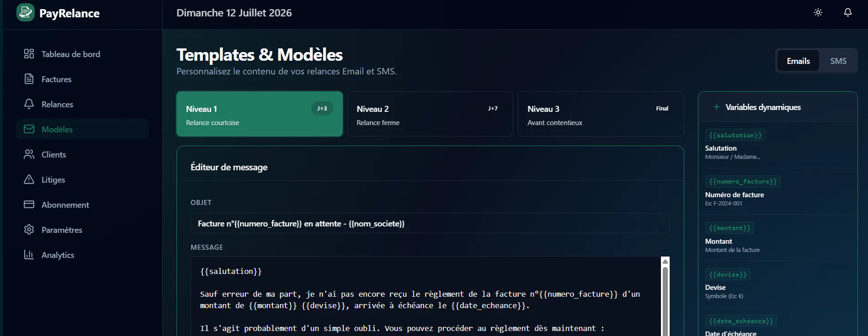
Task: Open Abonnement page
Action: pos(82,205)
